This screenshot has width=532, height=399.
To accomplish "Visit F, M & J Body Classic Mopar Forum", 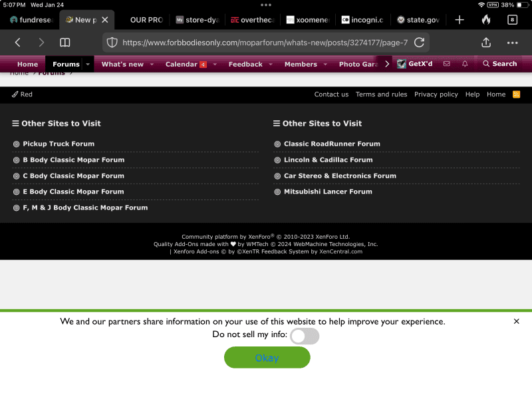I will pyautogui.click(x=85, y=207).
